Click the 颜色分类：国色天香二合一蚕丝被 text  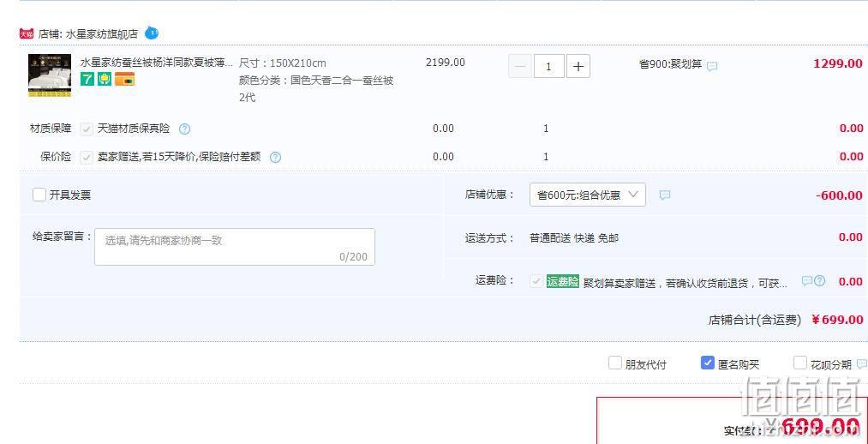coord(316,81)
